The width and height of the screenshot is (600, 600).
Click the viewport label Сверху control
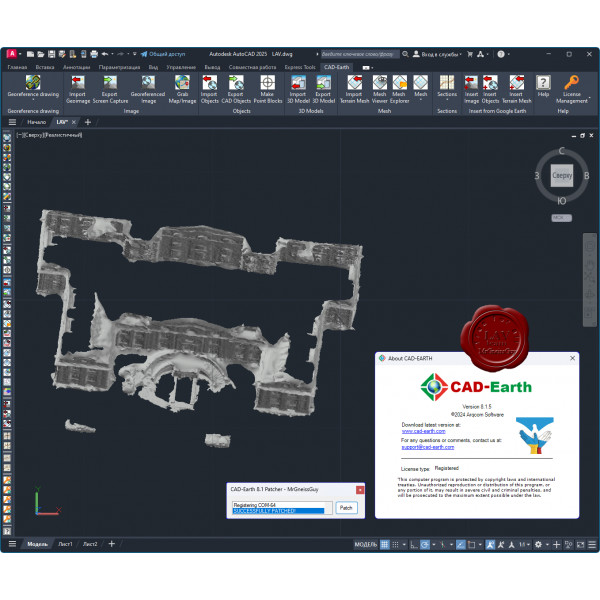coord(34,135)
